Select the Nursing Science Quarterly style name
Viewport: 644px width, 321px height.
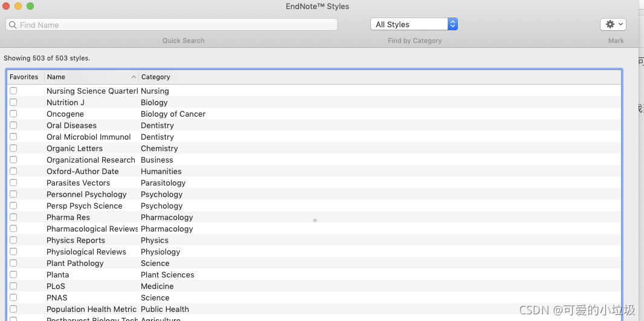tap(92, 91)
